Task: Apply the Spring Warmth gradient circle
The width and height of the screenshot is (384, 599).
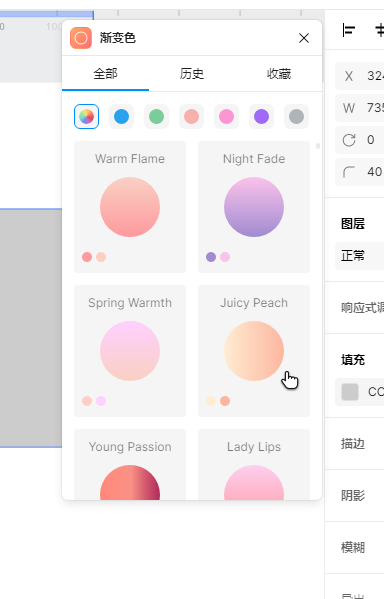Action: click(130, 351)
